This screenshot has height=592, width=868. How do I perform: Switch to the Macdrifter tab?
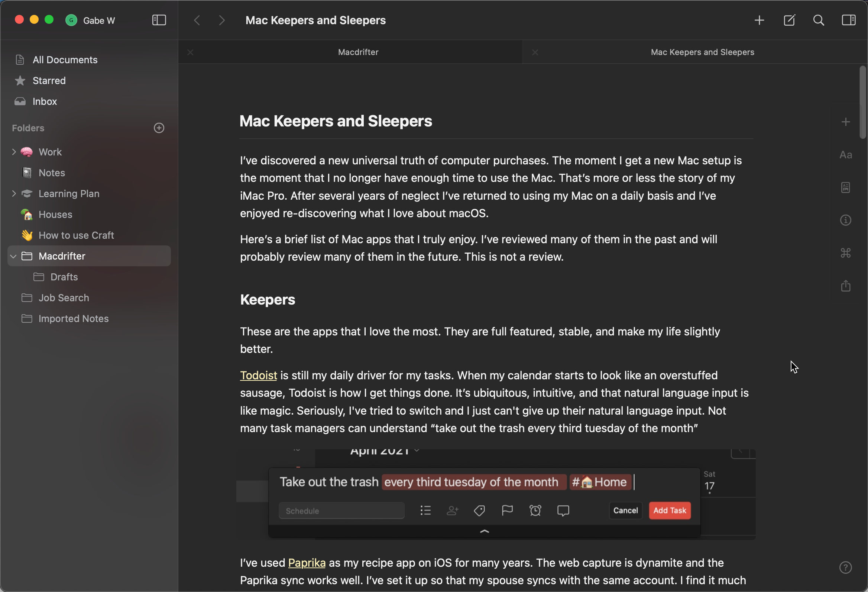click(x=358, y=52)
